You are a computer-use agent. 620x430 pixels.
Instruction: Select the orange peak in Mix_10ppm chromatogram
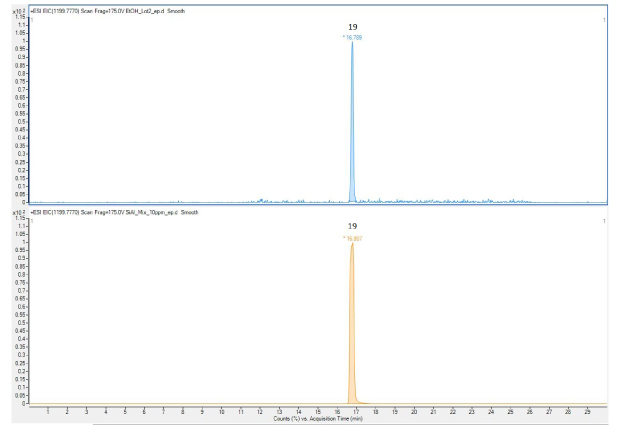click(x=352, y=324)
